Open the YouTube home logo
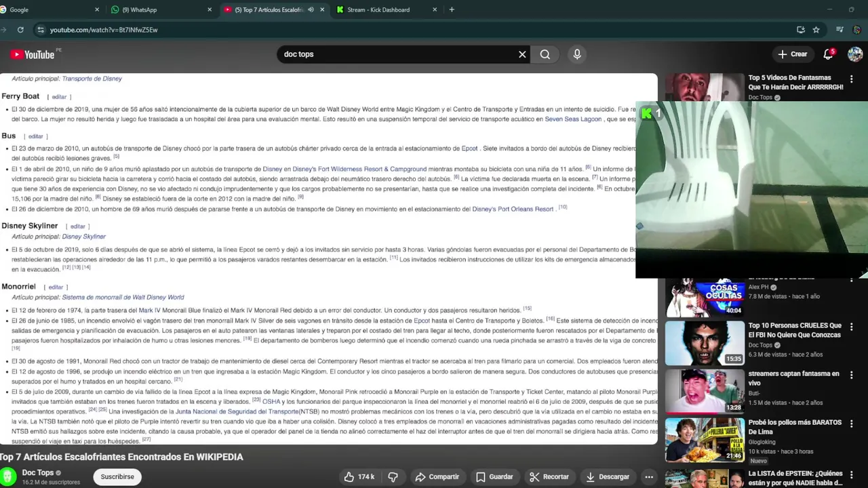 pyautogui.click(x=33, y=55)
